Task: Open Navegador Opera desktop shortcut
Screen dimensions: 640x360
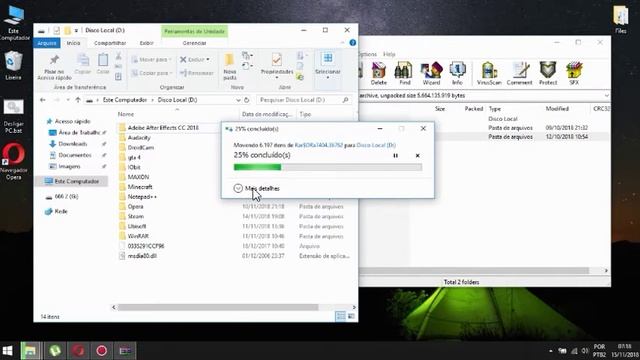Action: 13,161
